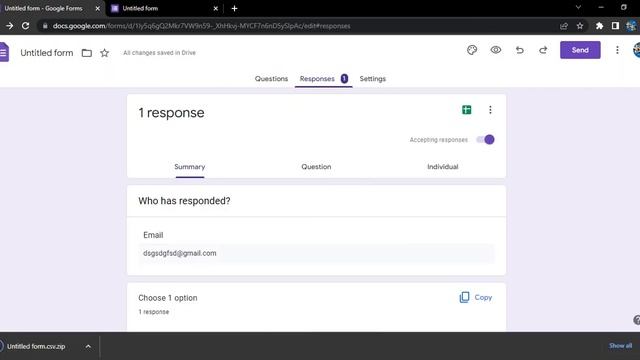Image resolution: width=640 pixels, height=360 pixels.
Task: Open the tab search dropdown arrow
Action: click(578, 7)
